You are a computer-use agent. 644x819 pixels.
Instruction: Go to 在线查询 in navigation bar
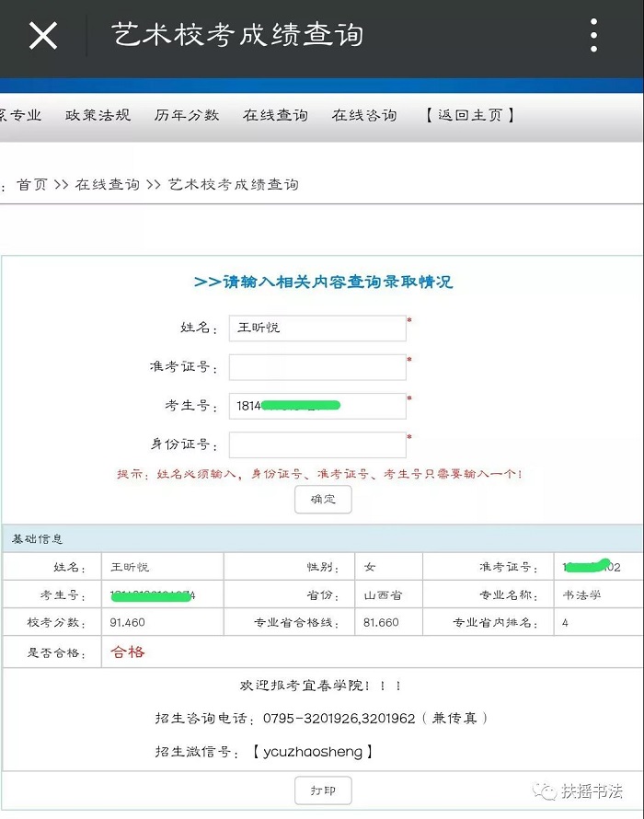275,115
